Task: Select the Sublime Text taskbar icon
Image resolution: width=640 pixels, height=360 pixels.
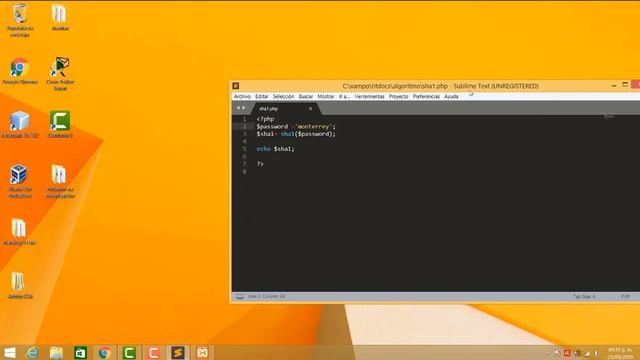Action: pyautogui.click(x=178, y=353)
